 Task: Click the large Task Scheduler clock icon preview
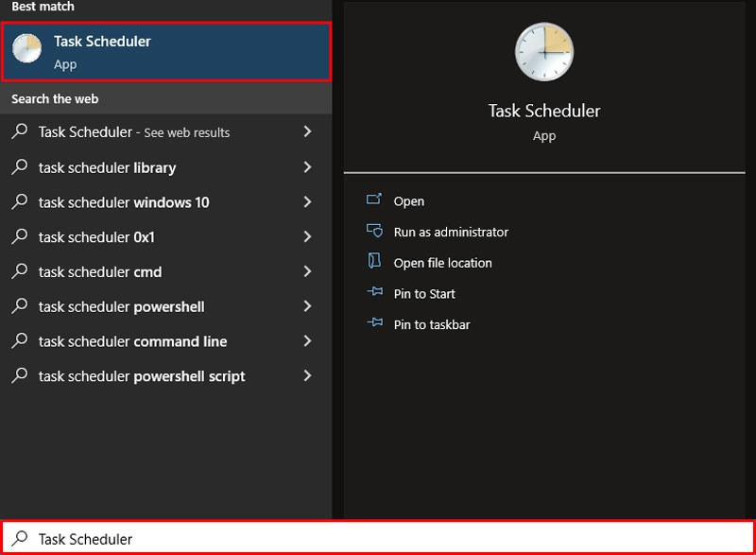(x=544, y=53)
